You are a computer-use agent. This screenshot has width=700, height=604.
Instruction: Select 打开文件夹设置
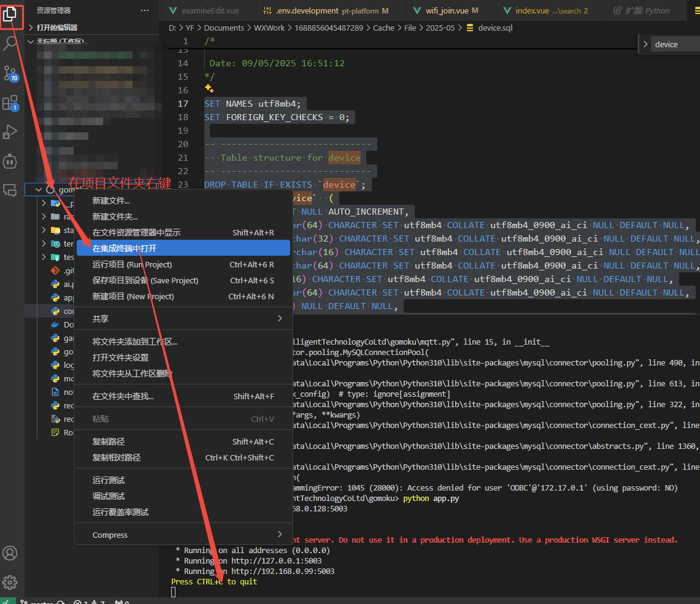tap(183, 357)
